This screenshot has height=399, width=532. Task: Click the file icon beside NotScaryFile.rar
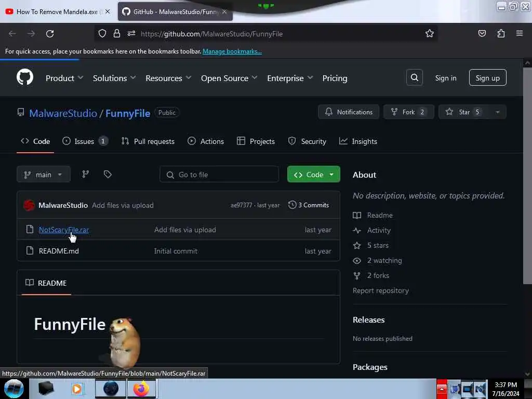click(30, 229)
